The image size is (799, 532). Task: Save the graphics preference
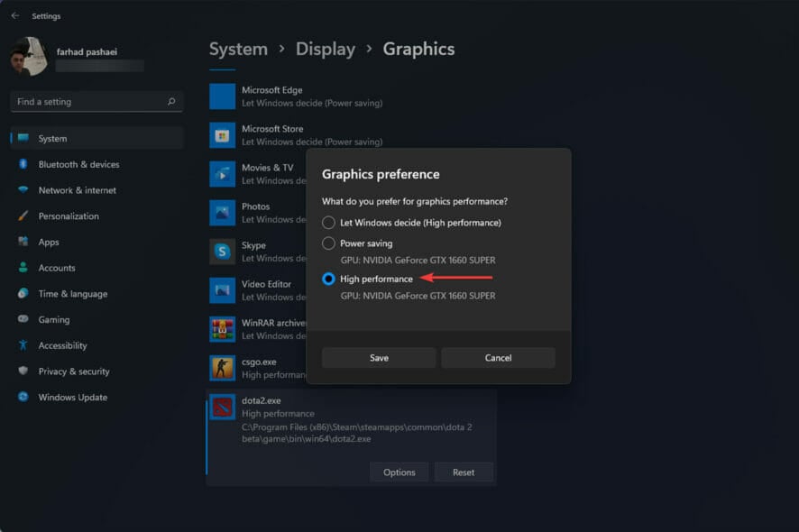pyautogui.click(x=379, y=357)
